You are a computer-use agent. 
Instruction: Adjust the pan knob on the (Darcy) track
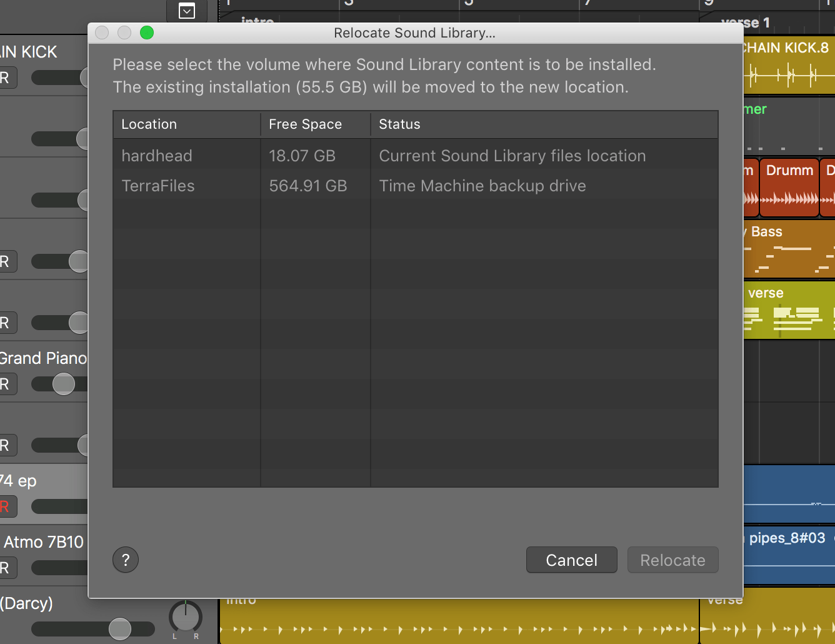tap(186, 619)
